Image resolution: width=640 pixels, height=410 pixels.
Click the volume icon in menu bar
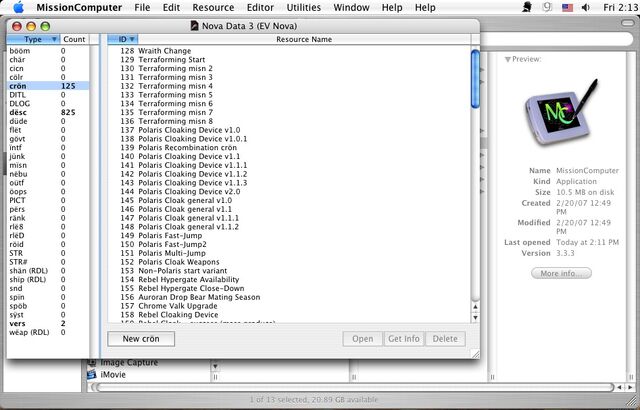pyautogui.click(x=586, y=7)
